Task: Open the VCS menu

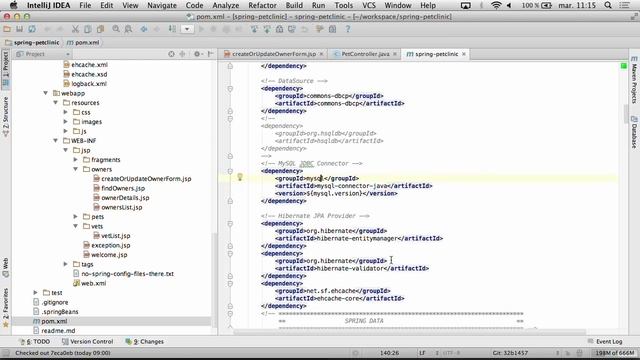Action: [369, 5]
